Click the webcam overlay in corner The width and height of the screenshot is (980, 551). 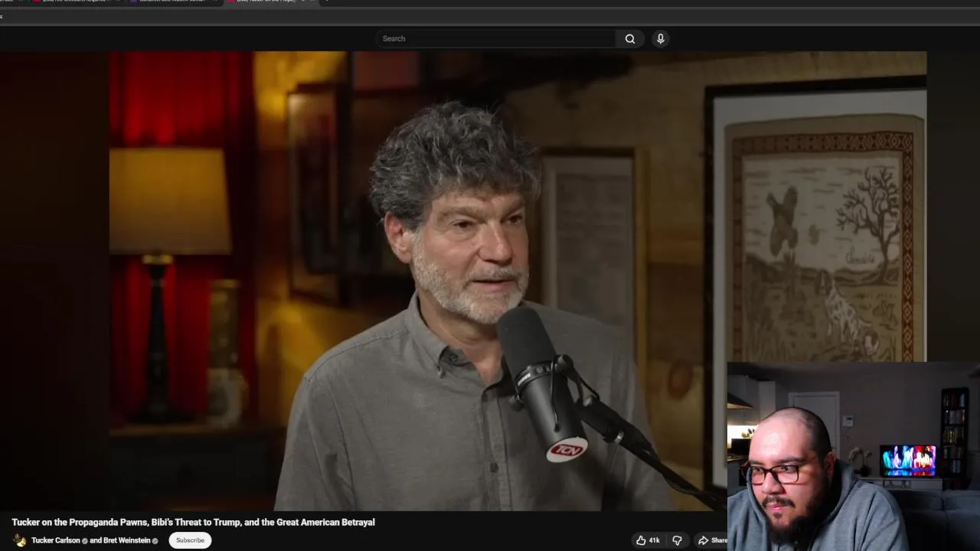pyautogui.click(x=854, y=456)
